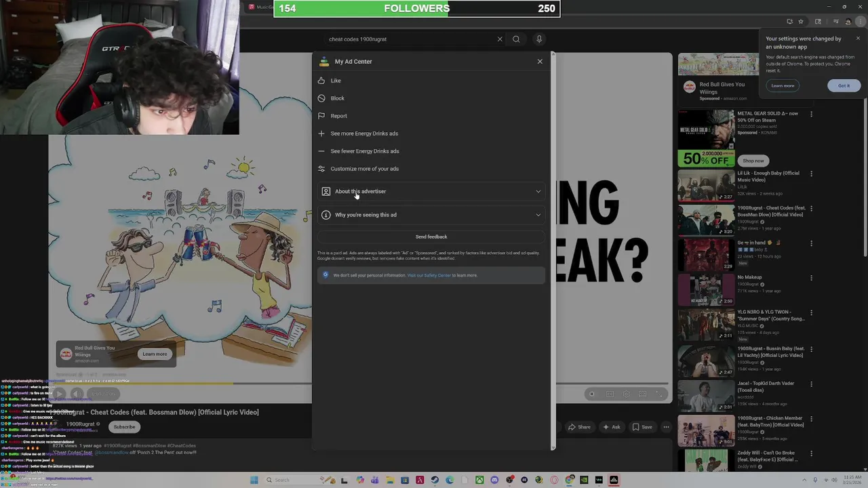Screen dimensions: 868x488
Task: Click the Send feedback button
Action: pos(431,237)
